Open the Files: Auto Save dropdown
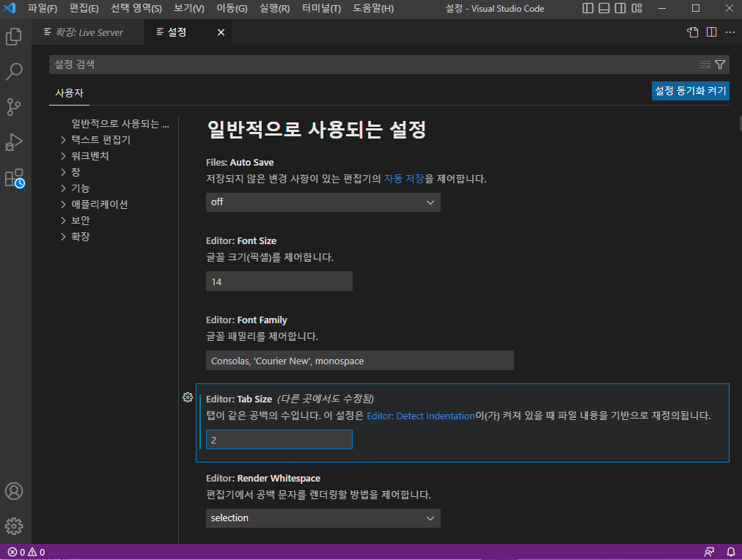742x560 pixels. [x=323, y=202]
